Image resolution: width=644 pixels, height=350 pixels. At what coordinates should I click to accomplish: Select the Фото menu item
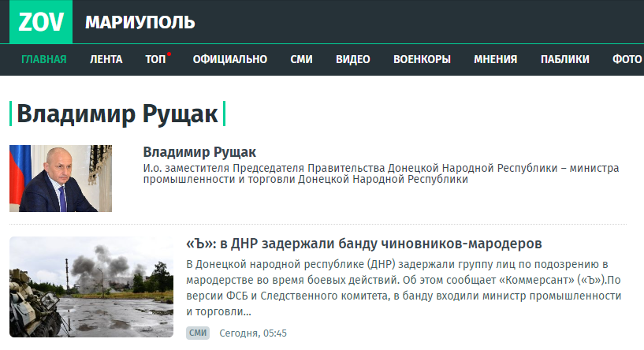[627, 59]
